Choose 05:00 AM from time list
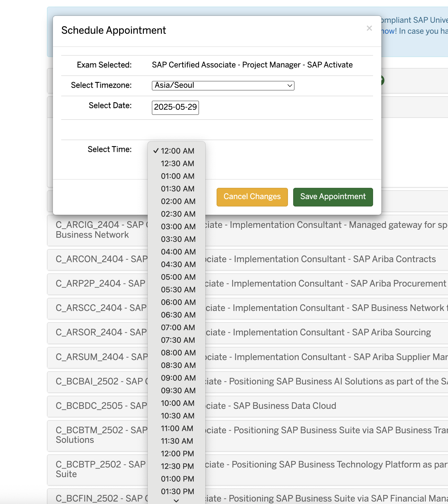This screenshot has height=504, width=448. (x=177, y=277)
